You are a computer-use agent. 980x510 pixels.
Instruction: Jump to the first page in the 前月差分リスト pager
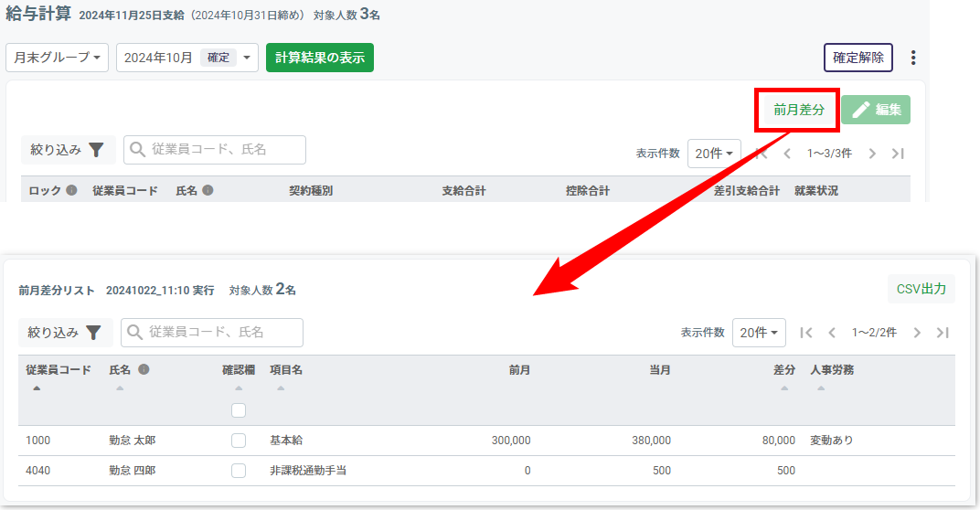point(806,333)
